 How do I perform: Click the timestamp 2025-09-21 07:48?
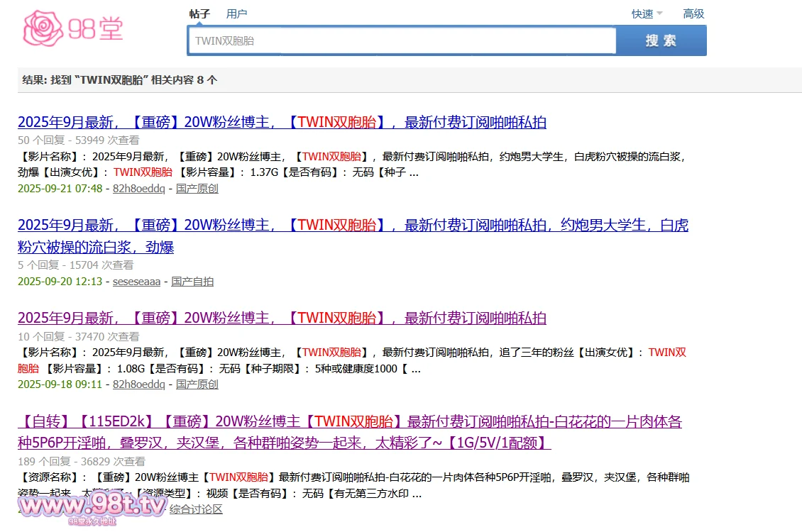click(60, 189)
